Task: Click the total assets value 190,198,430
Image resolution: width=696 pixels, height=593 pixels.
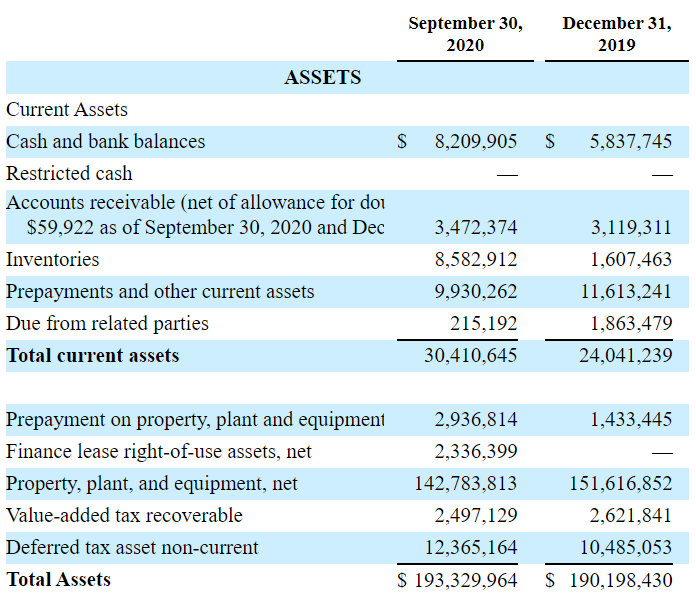Action: [621, 580]
